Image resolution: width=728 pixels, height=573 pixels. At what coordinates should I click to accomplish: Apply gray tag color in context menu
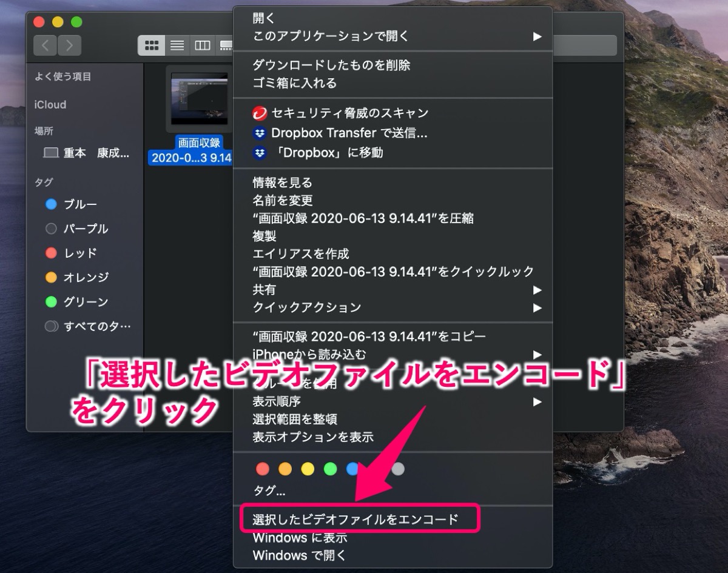point(398,469)
